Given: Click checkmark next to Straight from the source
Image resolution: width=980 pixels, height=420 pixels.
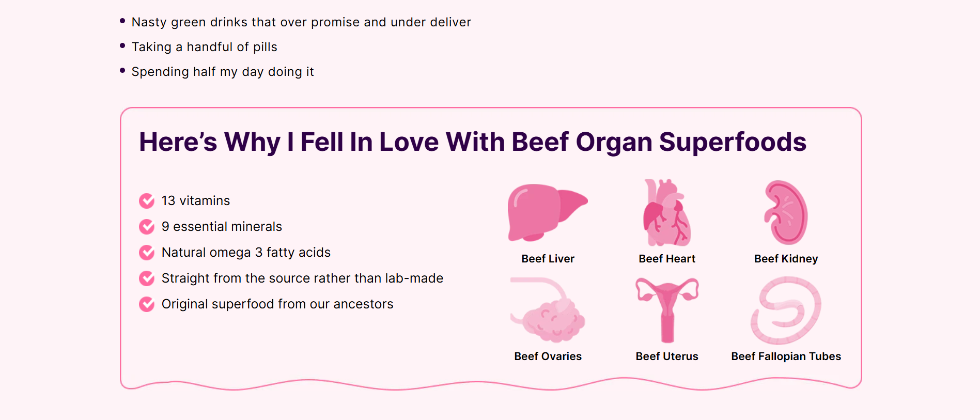Looking at the screenshot, I should click(x=147, y=278).
